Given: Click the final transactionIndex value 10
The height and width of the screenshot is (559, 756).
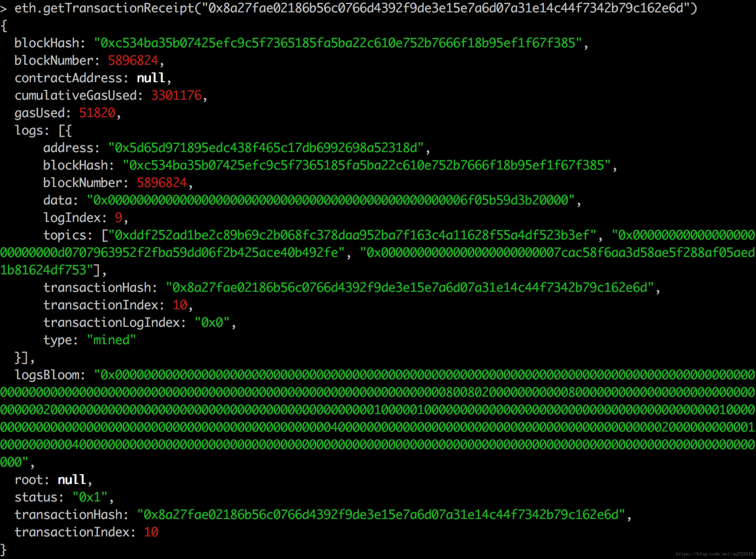Looking at the screenshot, I should [x=151, y=532].
